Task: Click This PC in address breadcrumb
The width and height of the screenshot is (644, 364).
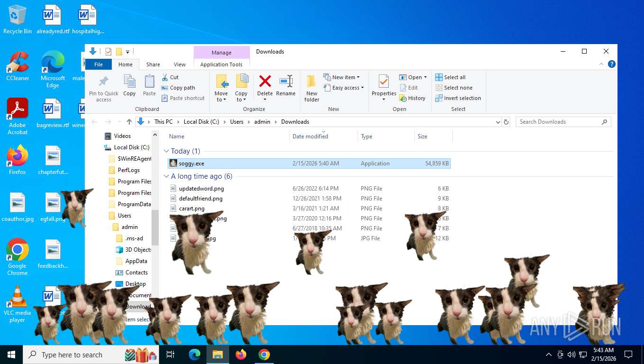Action: (163, 122)
